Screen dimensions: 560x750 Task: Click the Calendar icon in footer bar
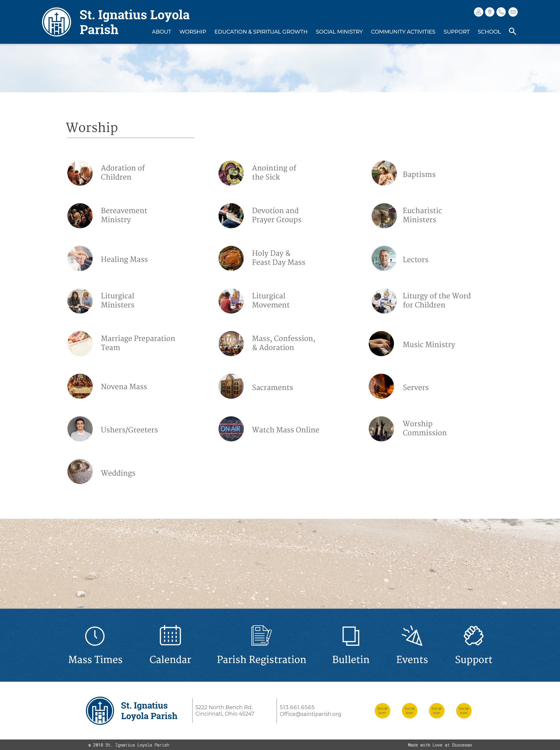[x=170, y=635]
